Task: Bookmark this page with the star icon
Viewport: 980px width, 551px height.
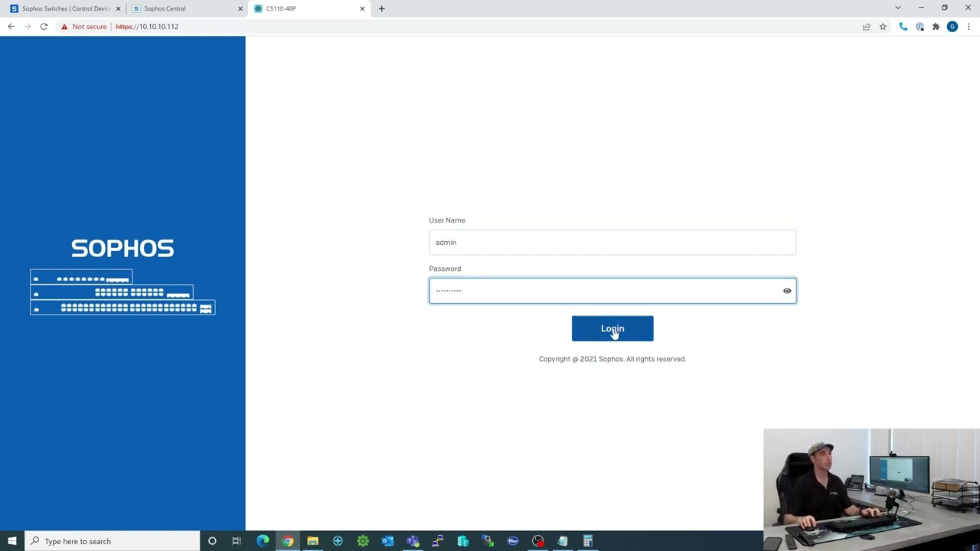Action: tap(883, 27)
